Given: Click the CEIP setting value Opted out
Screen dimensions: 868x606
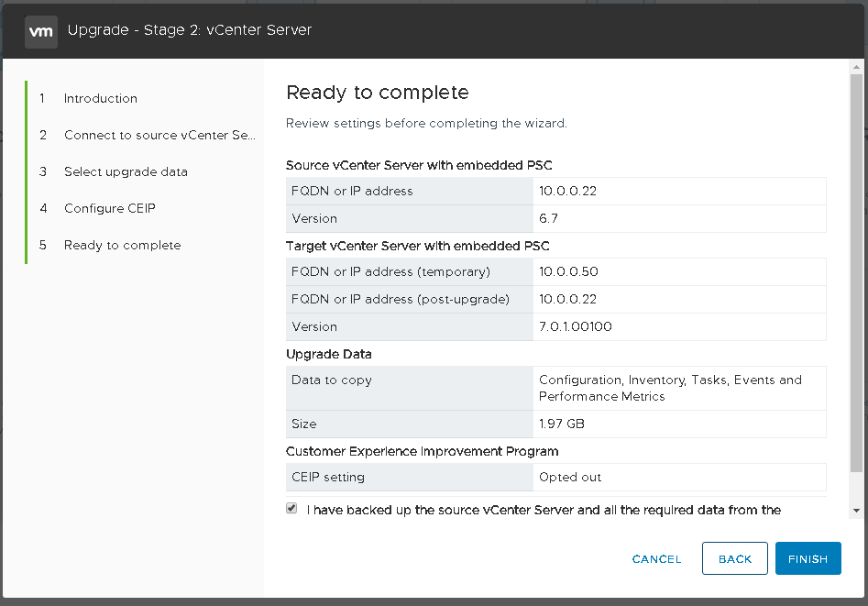Looking at the screenshot, I should click(x=570, y=477).
